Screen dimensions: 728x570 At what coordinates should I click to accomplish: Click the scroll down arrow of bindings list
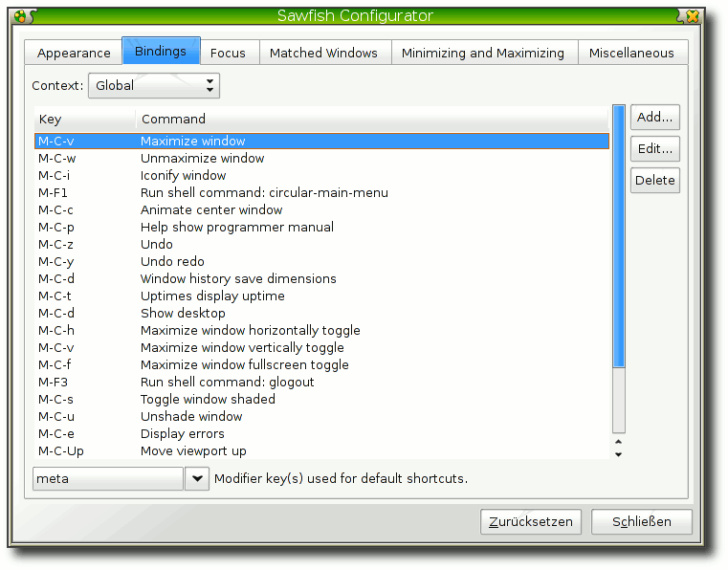[x=619, y=454]
